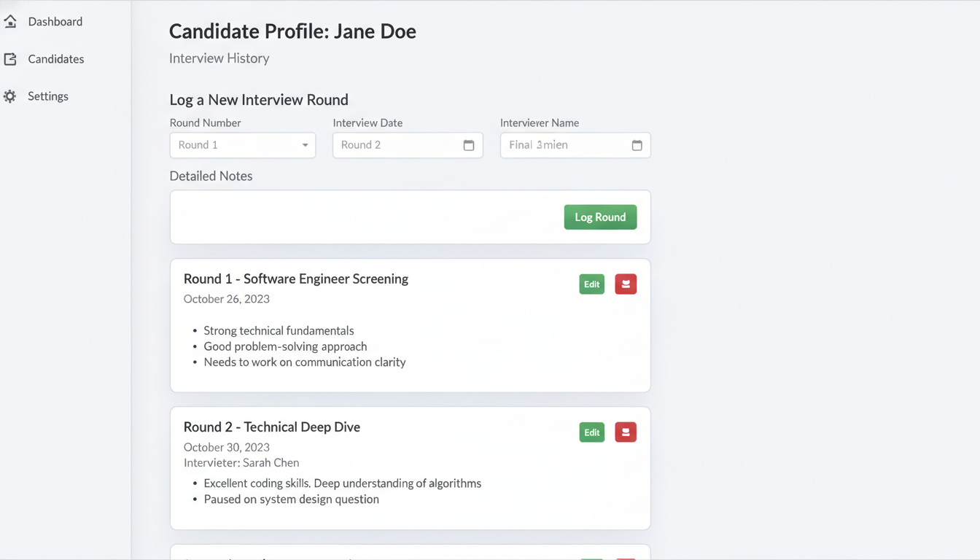Select the Round 1 card title heading
Viewport: 980px width, 560px height.
coord(295,279)
